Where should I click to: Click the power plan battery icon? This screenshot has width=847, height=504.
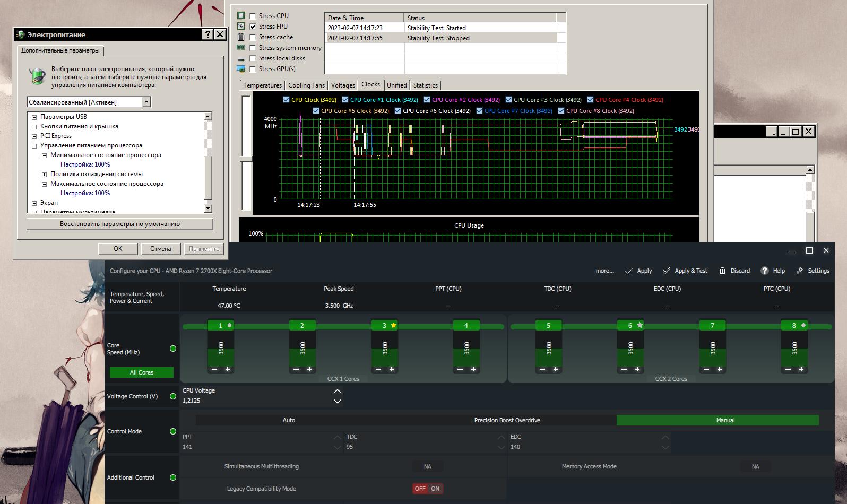(x=37, y=76)
